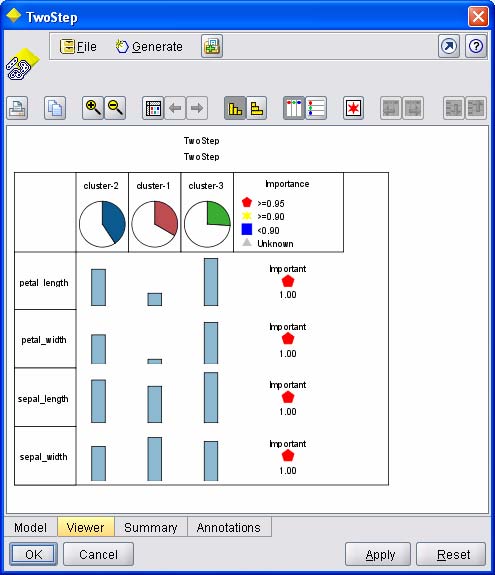Click the OK button
Image resolution: width=495 pixels, height=575 pixels.
click(33, 554)
